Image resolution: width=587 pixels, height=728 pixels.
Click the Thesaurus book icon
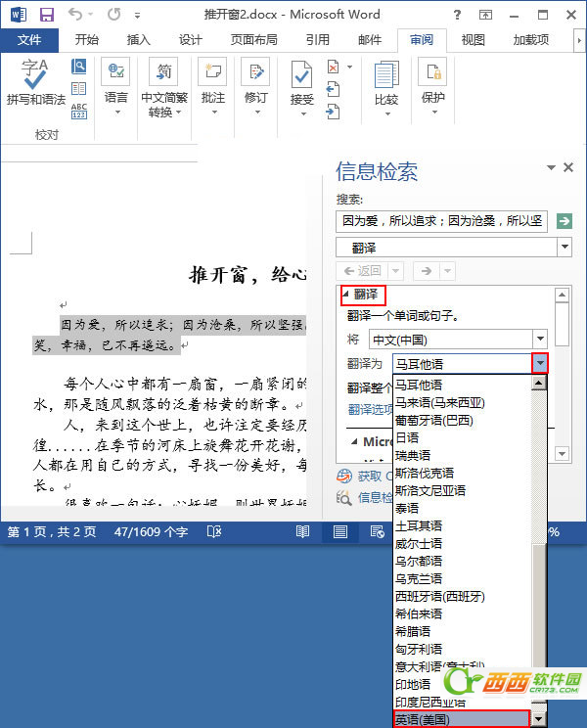(x=79, y=88)
